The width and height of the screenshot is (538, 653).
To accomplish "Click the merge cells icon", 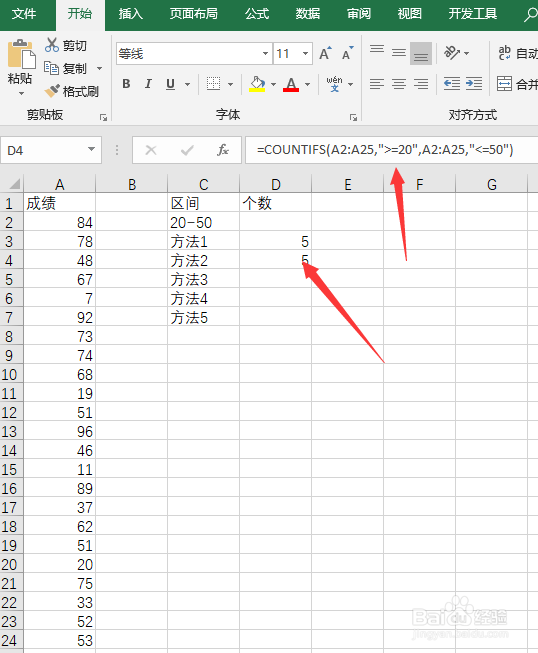I will [504, 84].
